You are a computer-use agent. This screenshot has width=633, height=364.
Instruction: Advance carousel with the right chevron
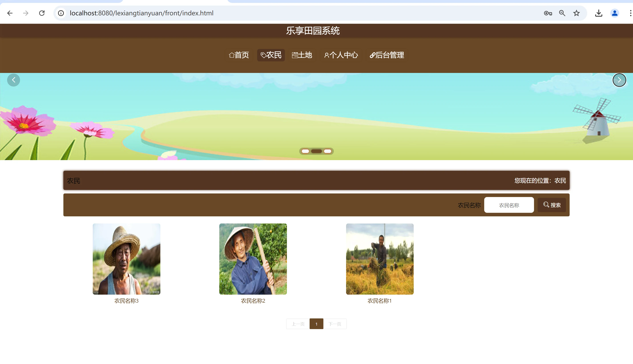pyautogui.click(x=619, y=80)
